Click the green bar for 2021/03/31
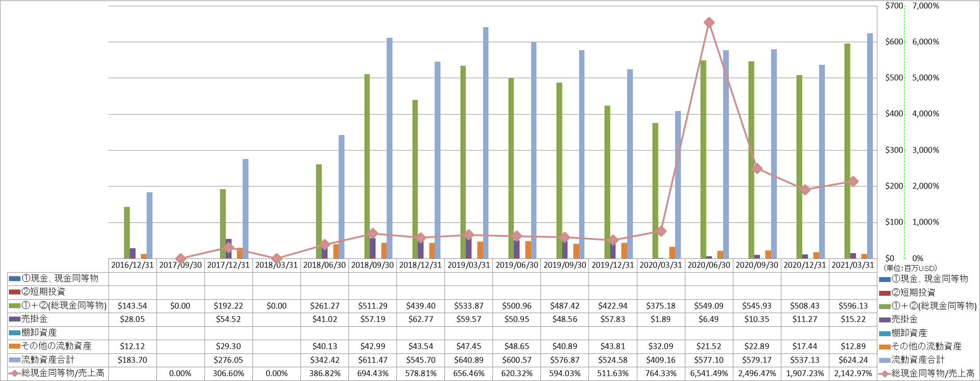Viewport: 980px width, 381px height. click(847, 151)
